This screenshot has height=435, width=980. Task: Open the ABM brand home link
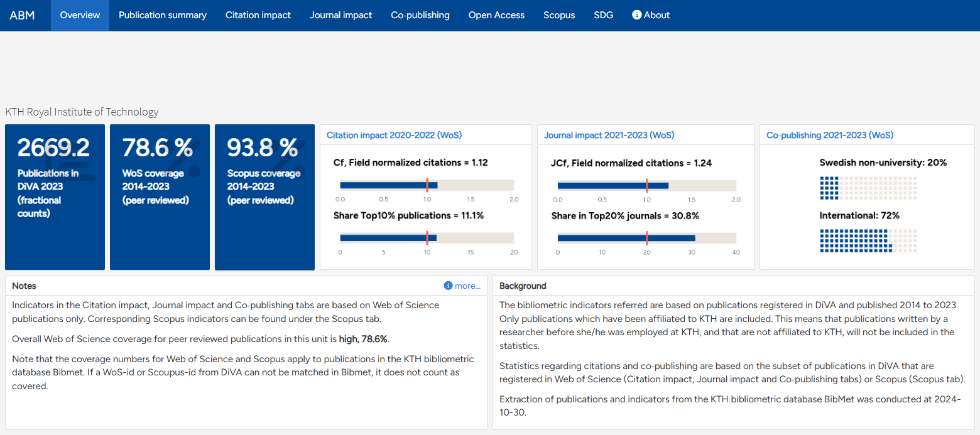pyautogui.click(x=22, y=15)
